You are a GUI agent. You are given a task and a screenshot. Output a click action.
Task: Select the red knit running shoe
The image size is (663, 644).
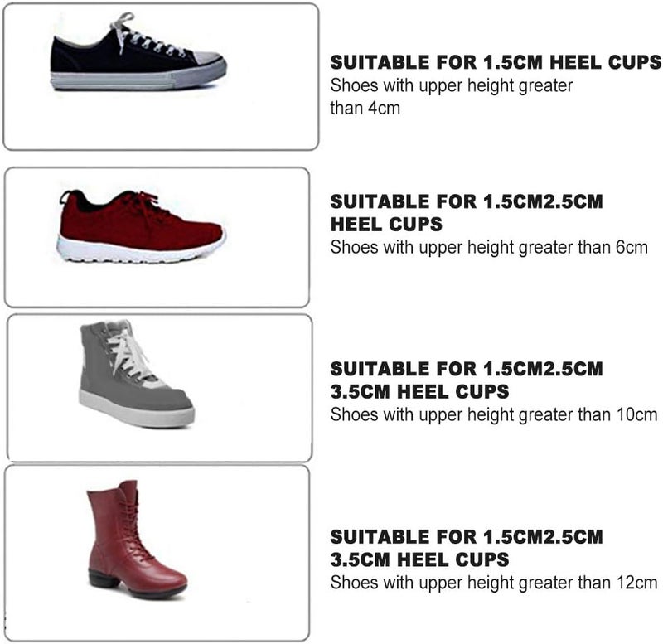click(x=141, y=226)
